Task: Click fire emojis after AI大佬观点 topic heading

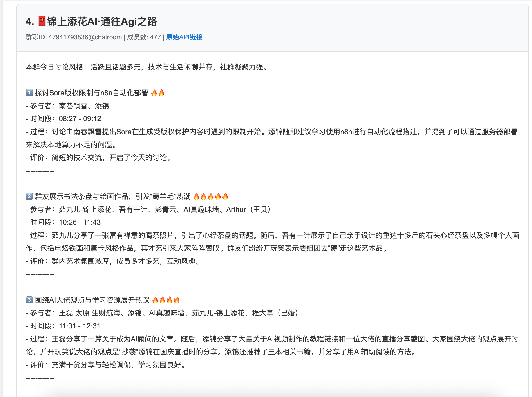Action: pyautogui.click(x=166, y=300)
